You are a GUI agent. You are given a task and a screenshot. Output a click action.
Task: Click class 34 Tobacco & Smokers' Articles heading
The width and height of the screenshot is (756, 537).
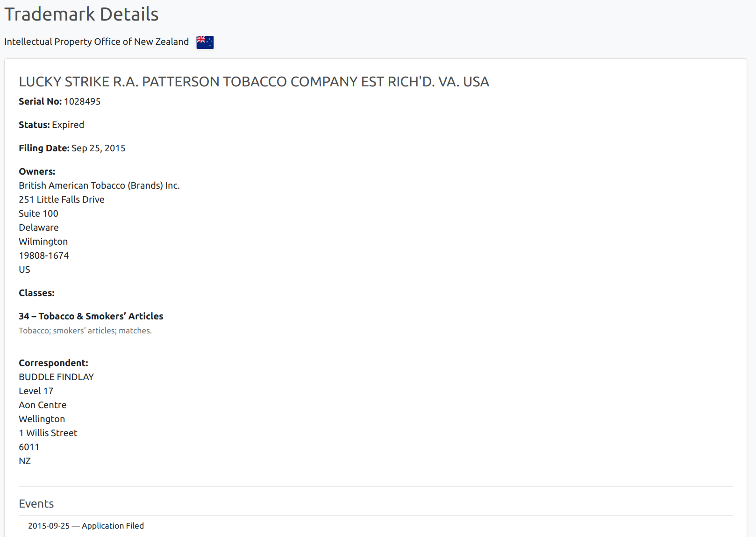(x=91, y=316)
